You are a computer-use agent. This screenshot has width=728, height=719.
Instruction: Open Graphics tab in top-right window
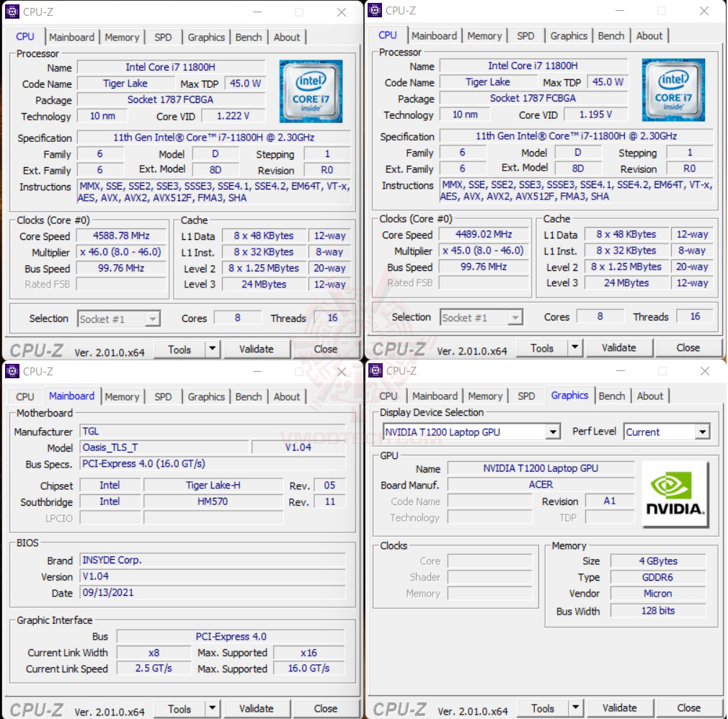569,36
